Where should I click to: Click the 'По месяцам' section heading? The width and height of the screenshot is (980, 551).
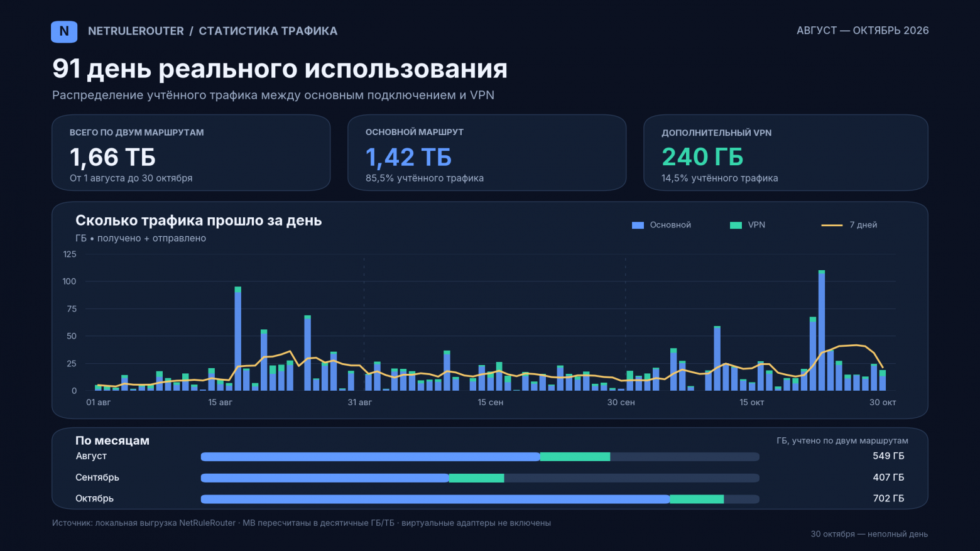[112, 440]
